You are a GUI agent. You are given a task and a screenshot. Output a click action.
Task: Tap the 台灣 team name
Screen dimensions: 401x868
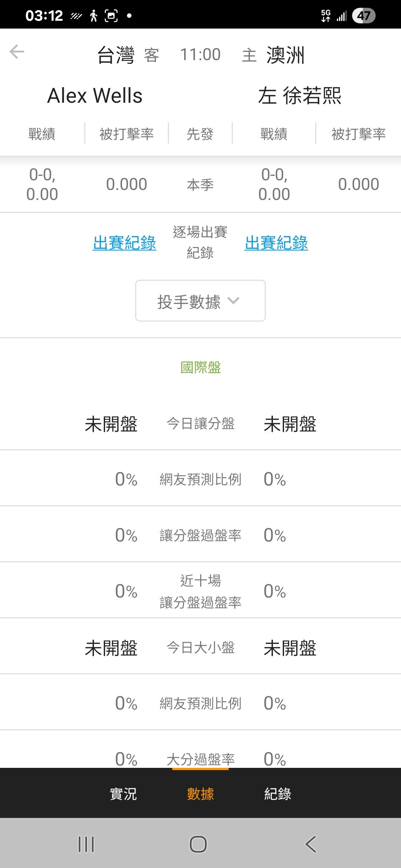click(x=115, y=55)
